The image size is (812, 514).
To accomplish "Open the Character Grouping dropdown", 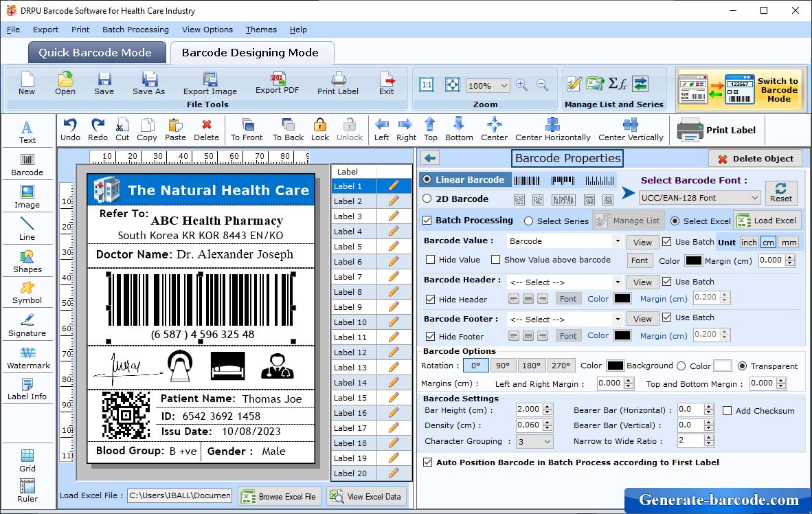I will [x=535, y=441].
